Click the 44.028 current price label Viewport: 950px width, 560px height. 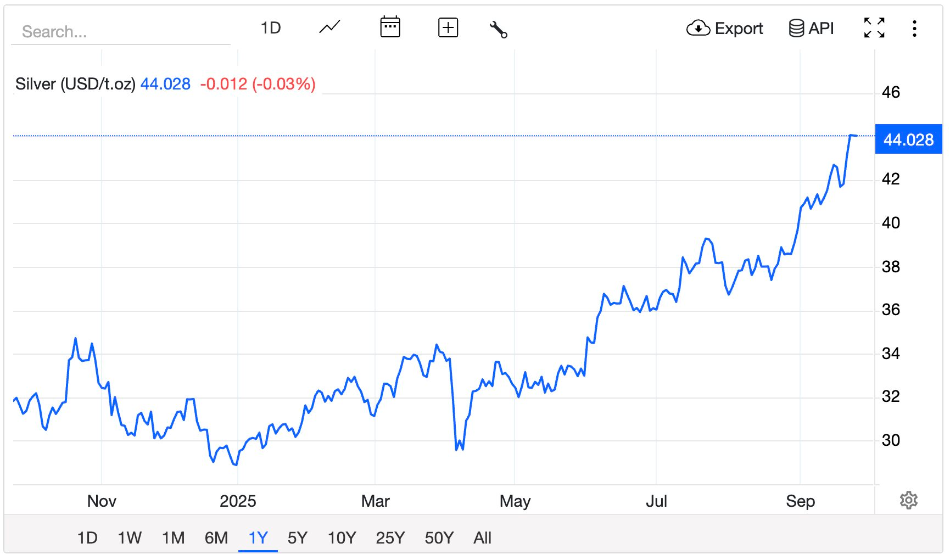point(908,139)
